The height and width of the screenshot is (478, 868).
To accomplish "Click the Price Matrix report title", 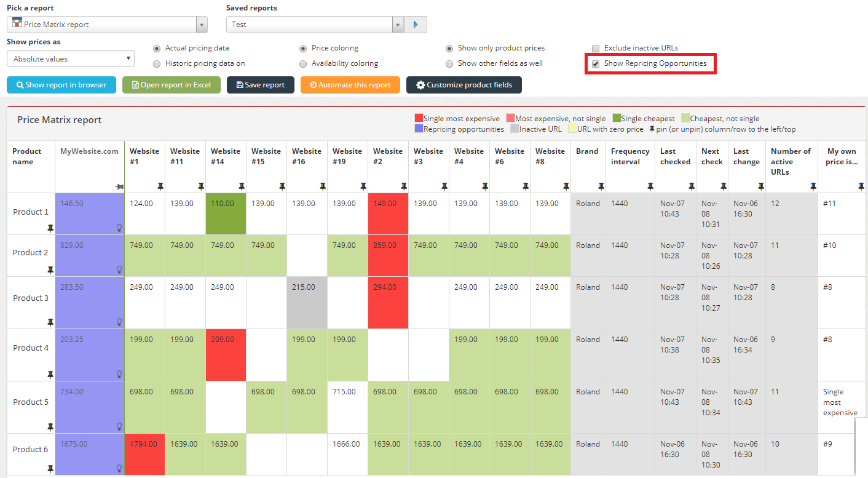I will coord(60,120).
